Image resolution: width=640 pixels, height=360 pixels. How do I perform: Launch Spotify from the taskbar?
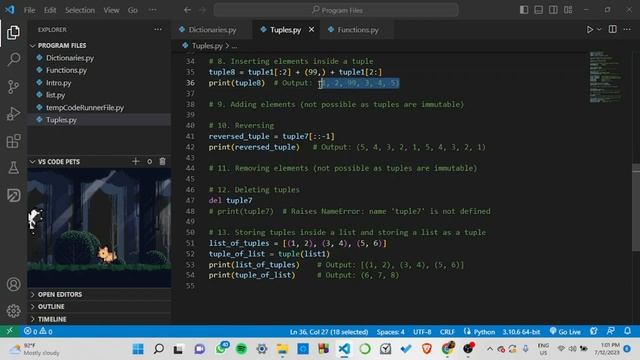click(241, 349)
